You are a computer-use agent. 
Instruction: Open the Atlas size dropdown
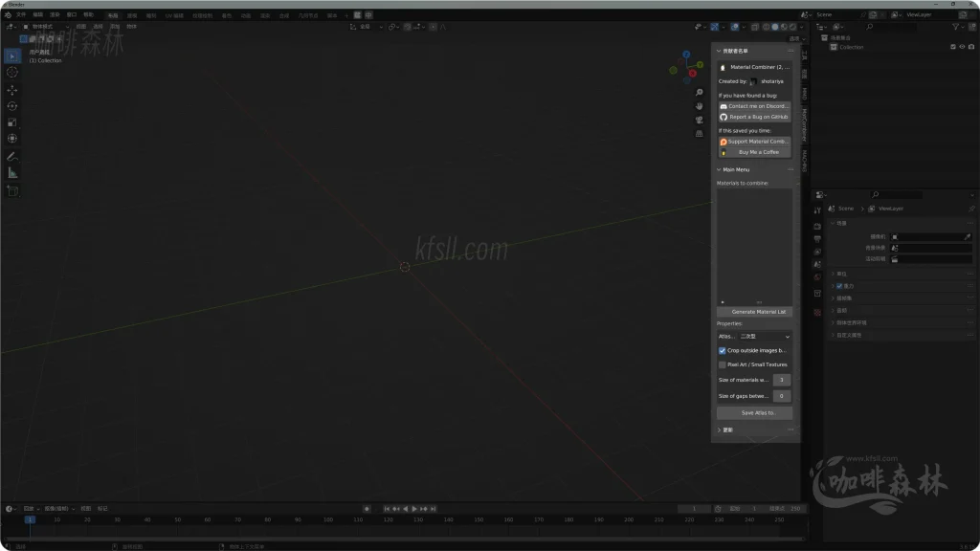click(765, 337)
